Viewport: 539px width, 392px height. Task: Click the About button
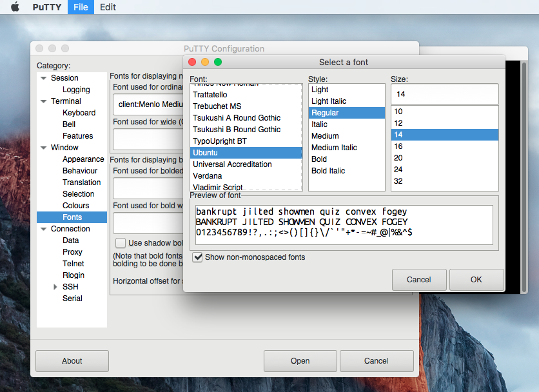point(72,361)
